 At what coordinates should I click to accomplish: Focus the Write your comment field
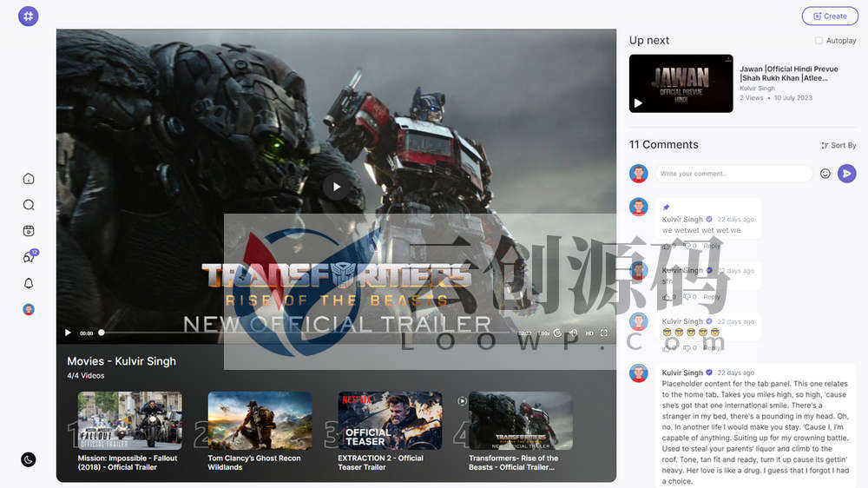click(x=733, y=174)
